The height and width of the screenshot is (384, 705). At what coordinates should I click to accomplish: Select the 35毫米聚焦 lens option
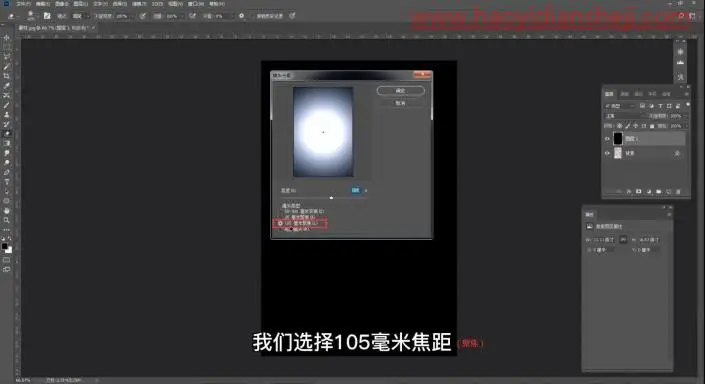pos(299,217)
